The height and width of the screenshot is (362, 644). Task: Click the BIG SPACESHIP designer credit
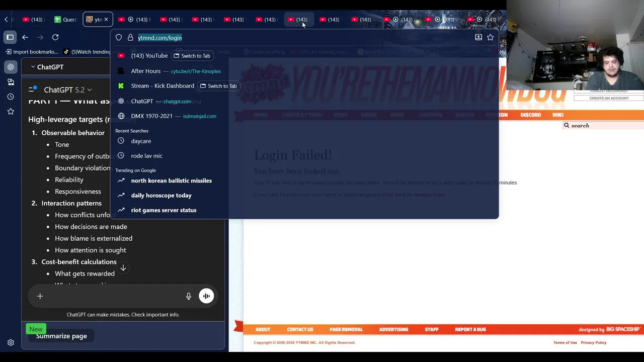pos(623,330)
